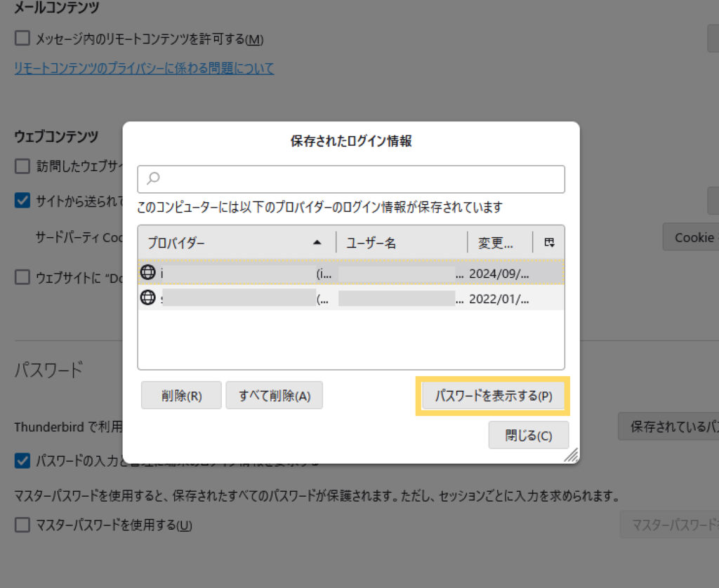Open the リモートコンテンツのプライバシー link
This screenshot has height=588, width=719.
144,68
